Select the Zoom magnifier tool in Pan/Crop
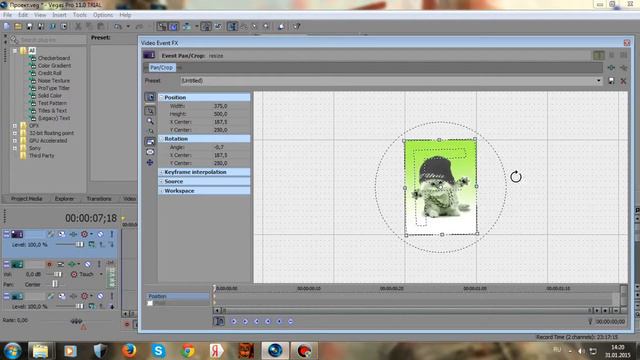This screenshot has height=360, width=640. click(150, 121)
